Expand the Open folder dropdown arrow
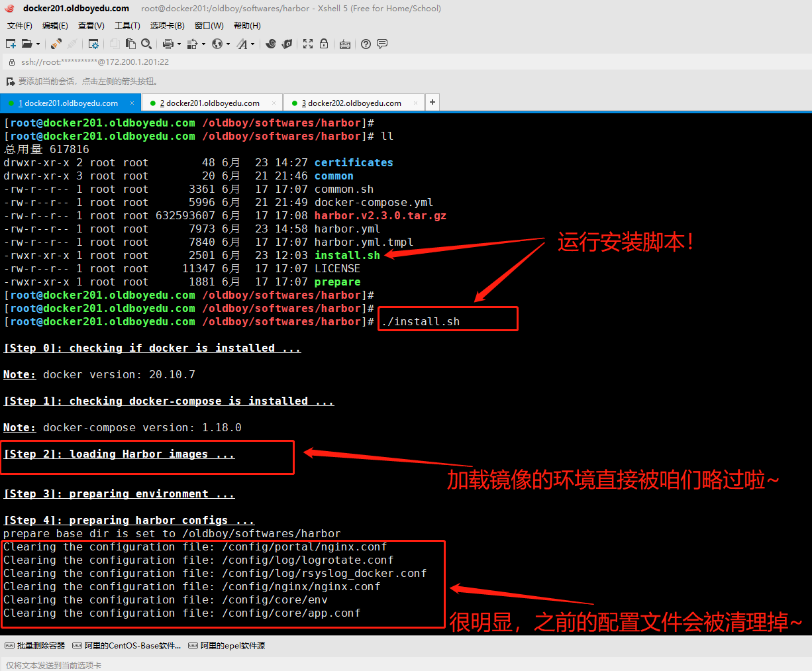Image resolution: width=812 pixels, height=671 pixels. [38, 44]
